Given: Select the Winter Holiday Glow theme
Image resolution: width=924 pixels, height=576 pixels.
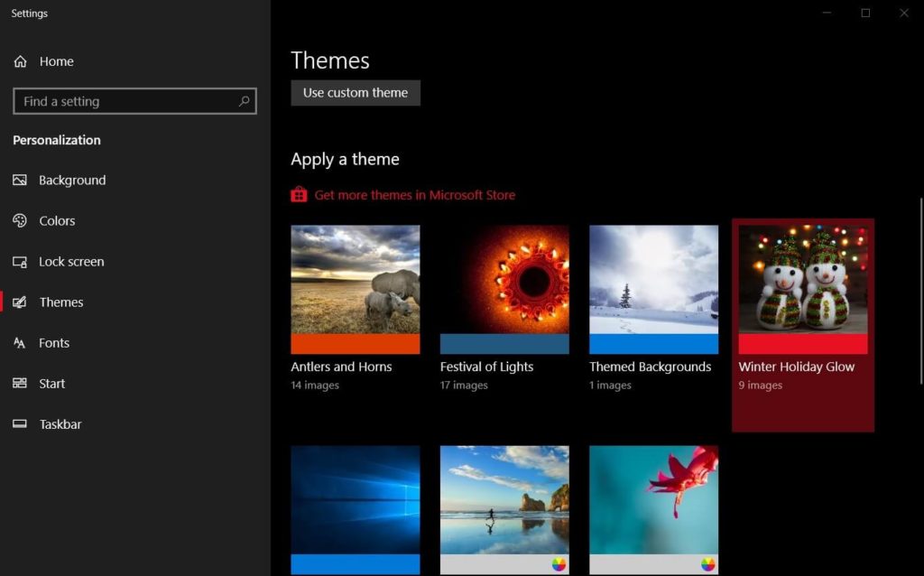Looking at the screenshot, I should coord(801,289).
